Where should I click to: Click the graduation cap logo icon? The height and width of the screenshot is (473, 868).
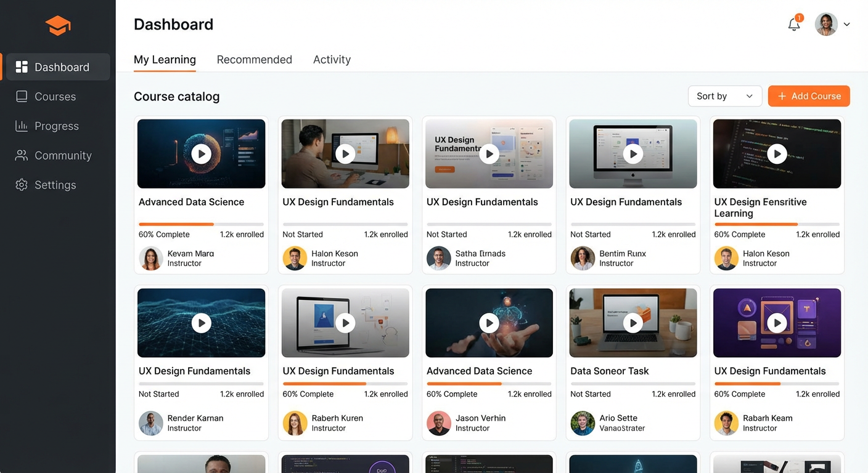tap(58, 26)
